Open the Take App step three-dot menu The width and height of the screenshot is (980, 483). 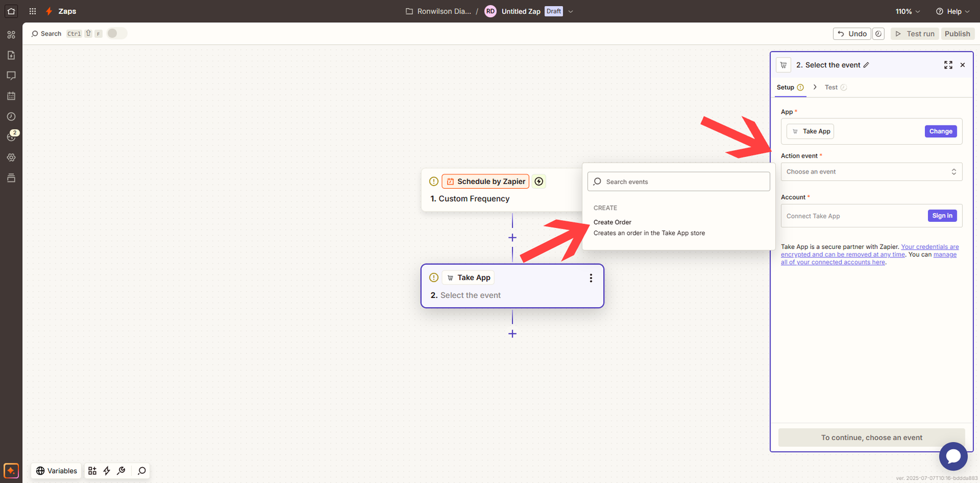click(x=591, y=278)
